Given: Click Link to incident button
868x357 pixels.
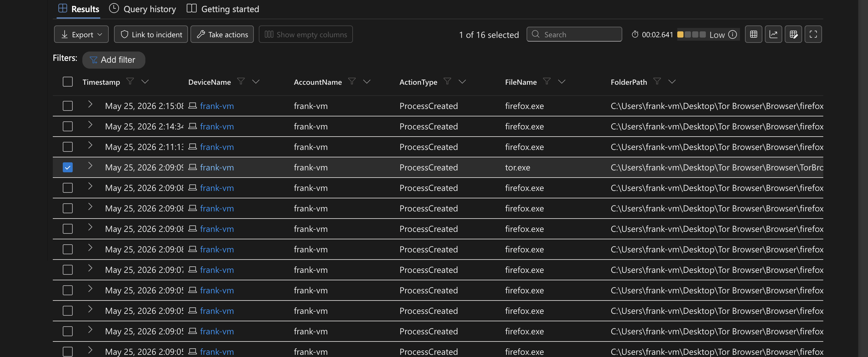Looking at the screenshot, I should (x=151, y=34).
